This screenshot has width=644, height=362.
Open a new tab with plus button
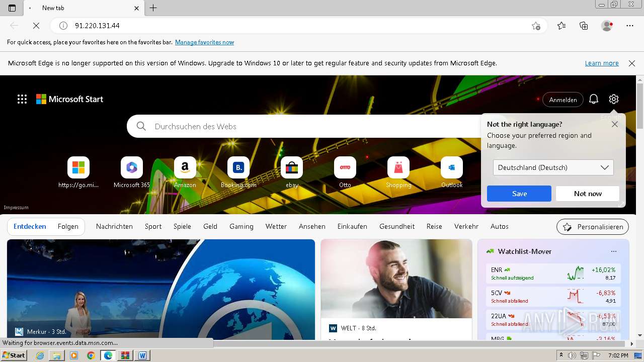point(153,8)
